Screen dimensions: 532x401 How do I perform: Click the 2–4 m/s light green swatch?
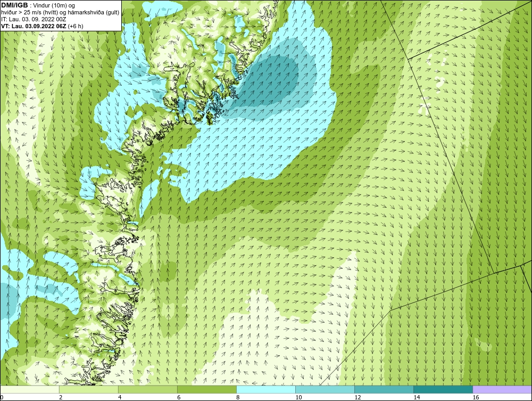coord(89,389)
